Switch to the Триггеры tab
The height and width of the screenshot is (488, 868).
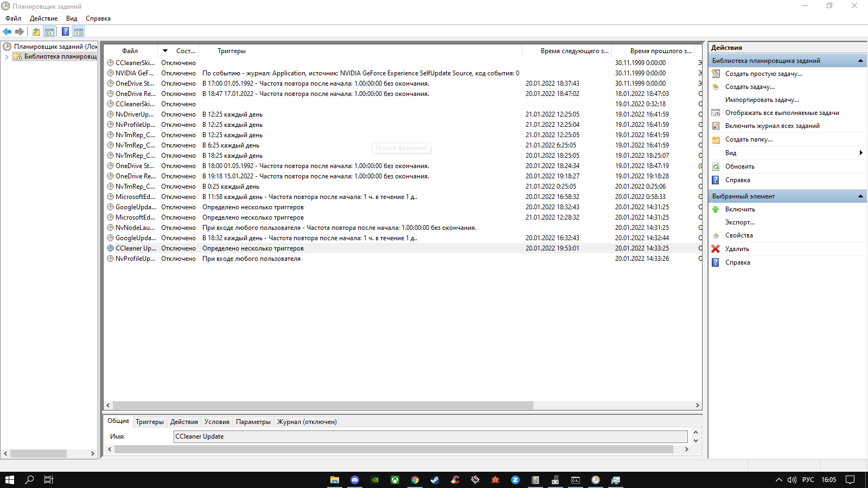tap(150, 422)
